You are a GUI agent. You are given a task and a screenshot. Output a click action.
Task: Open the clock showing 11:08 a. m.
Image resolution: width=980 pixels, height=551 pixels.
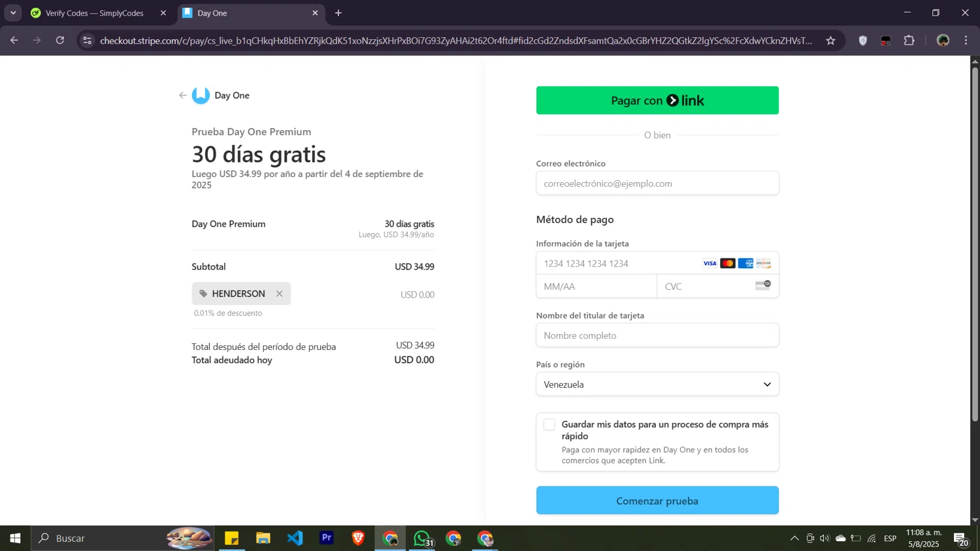(924, 539)
